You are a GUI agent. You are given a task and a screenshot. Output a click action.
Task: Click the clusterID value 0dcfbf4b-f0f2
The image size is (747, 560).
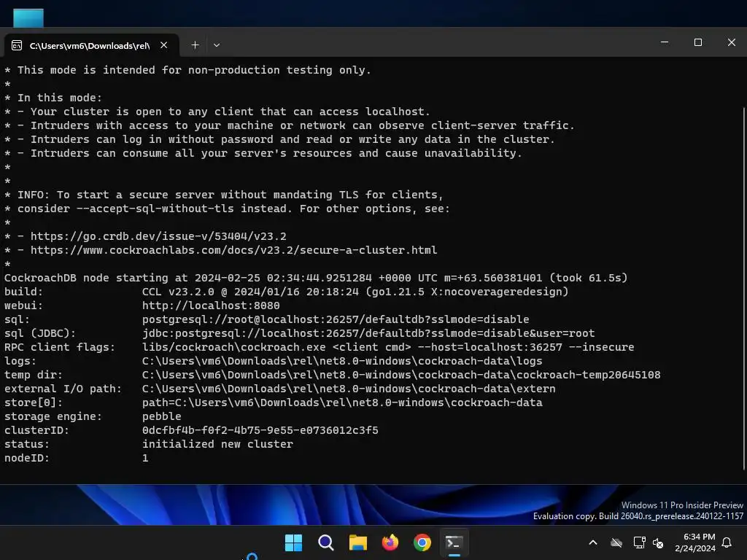pos(260,430)
